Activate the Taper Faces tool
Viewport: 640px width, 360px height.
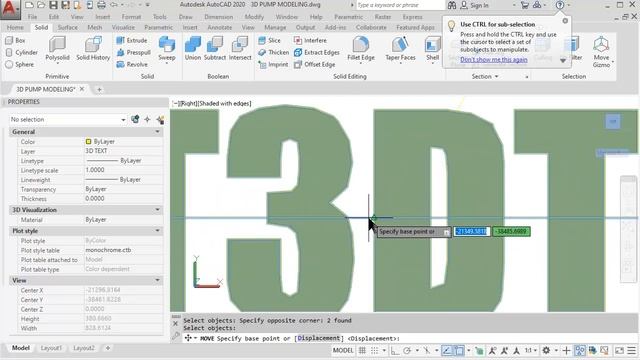(x=400, y=48)
